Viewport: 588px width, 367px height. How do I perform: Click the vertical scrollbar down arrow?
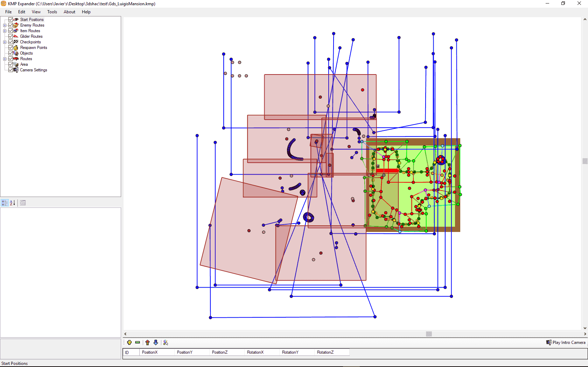[x=585, y=328]
